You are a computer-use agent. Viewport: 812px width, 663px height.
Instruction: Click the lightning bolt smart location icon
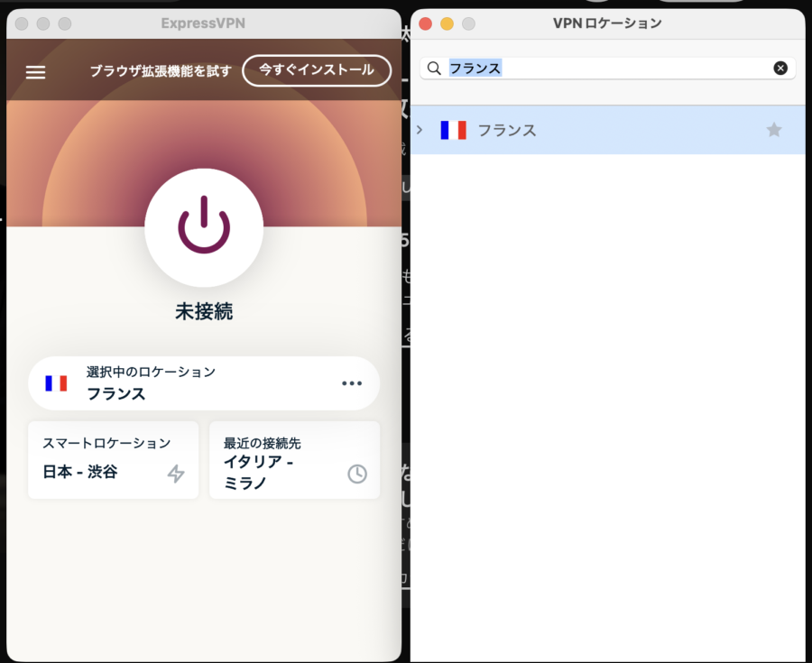176,474
